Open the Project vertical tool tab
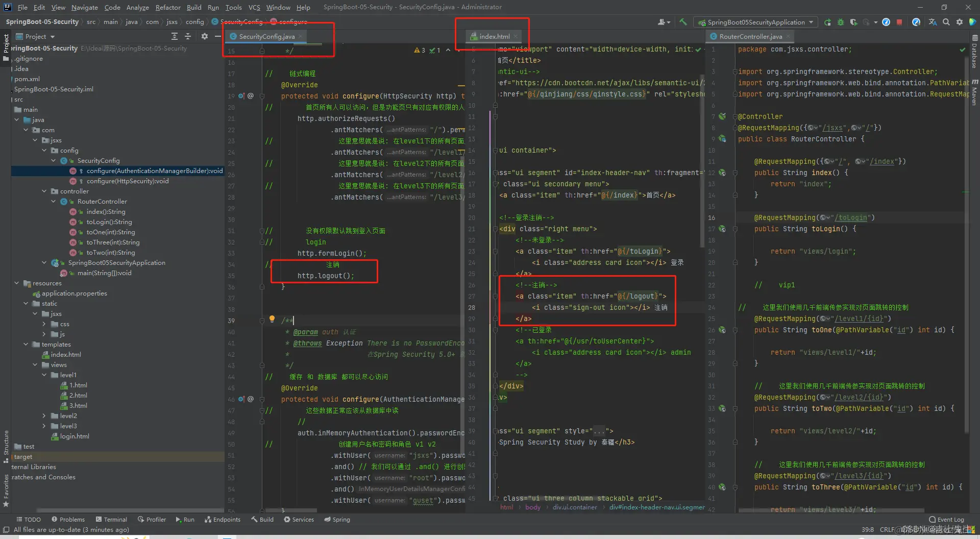Viewport: 980px width, 539px height. [6, 44]
